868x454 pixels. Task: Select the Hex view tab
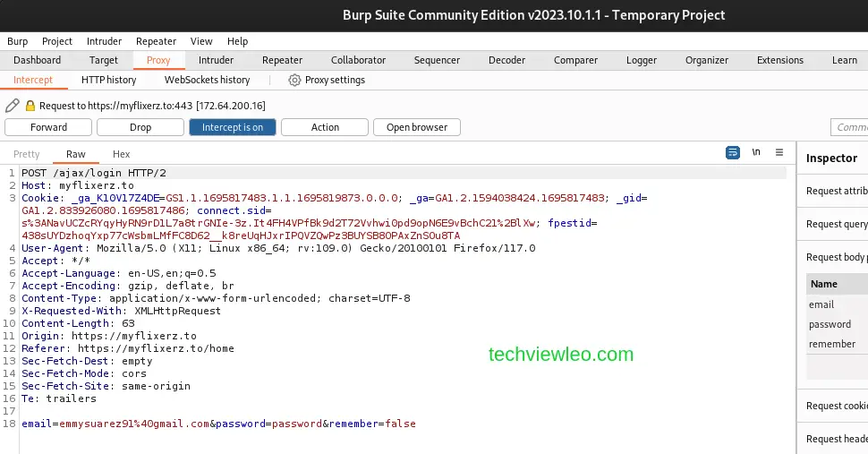(x=121, y=154)
